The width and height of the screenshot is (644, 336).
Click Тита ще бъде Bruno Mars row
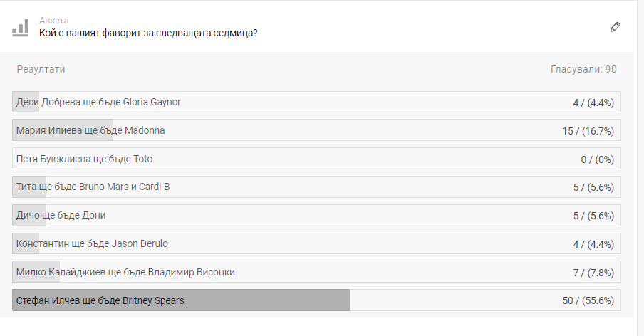316,187
